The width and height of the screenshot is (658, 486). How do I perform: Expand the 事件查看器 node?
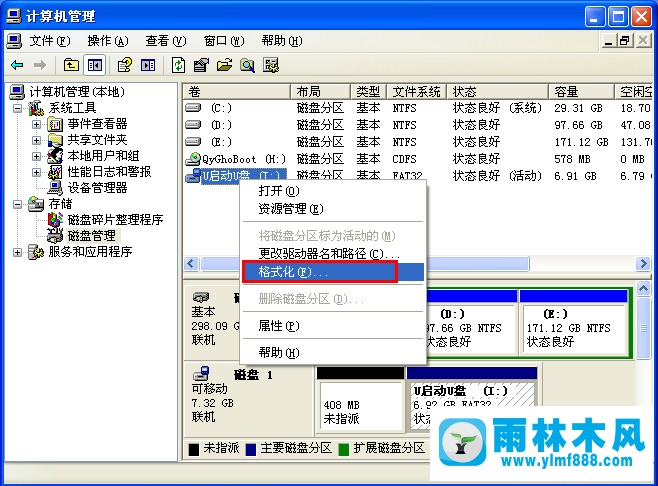[37, 125]
